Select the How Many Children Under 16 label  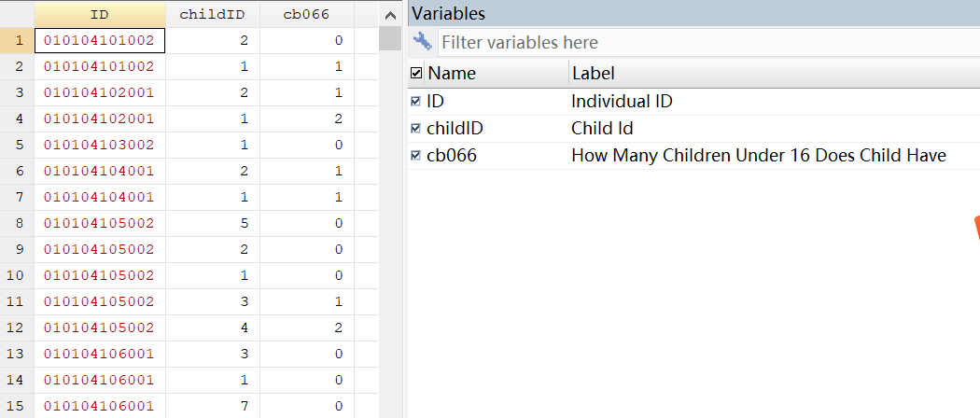click(x=758, y=156)
